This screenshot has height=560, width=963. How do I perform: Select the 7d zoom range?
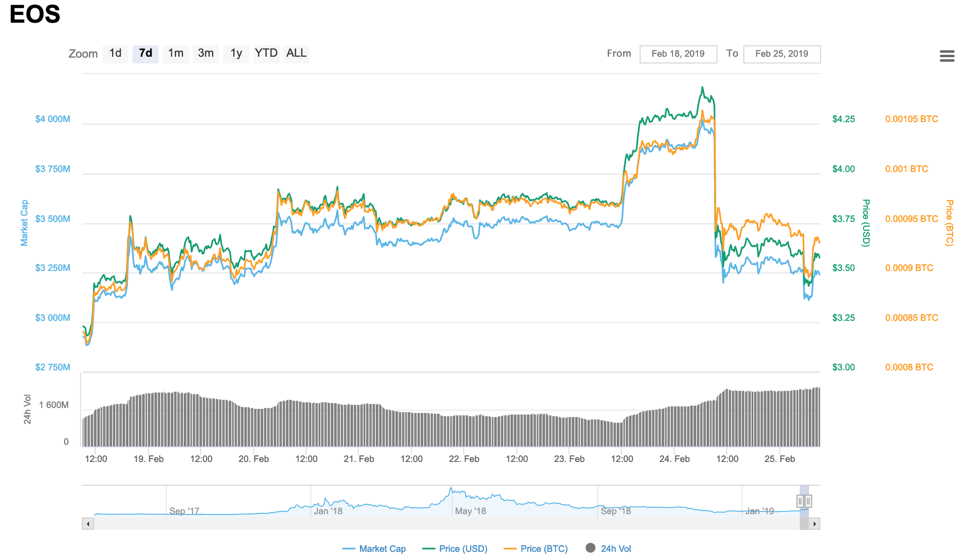tap(145, 54)
